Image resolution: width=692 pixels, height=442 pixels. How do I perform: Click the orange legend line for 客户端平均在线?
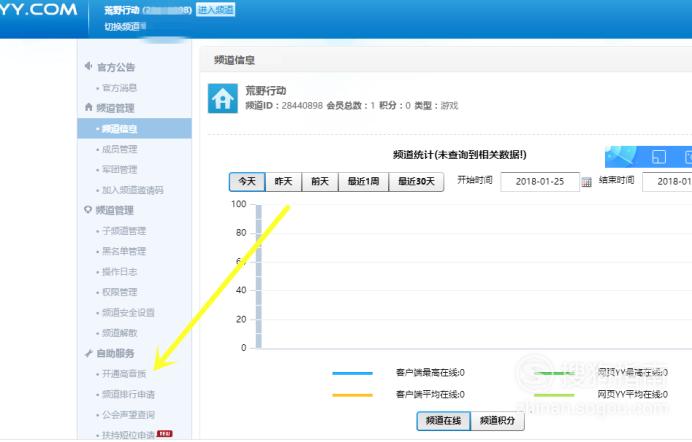[352, 395]
